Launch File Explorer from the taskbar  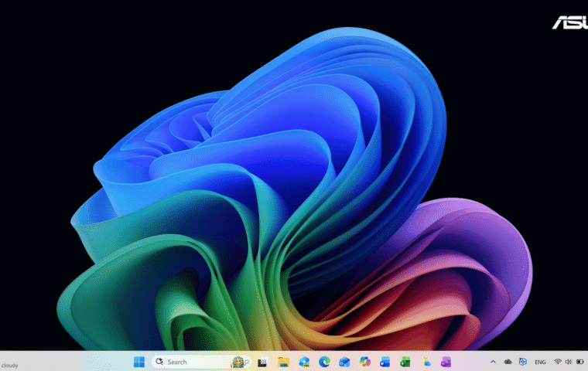click(283, 362)
